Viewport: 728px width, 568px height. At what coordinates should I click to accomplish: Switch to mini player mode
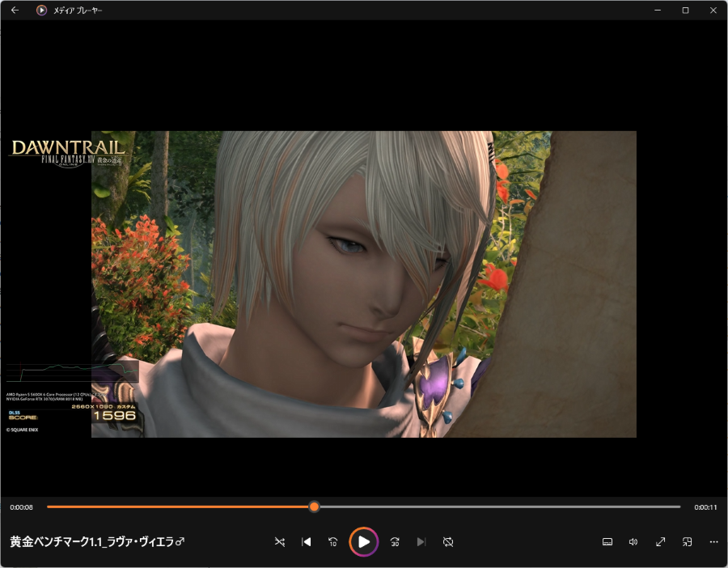click(687, 541)
